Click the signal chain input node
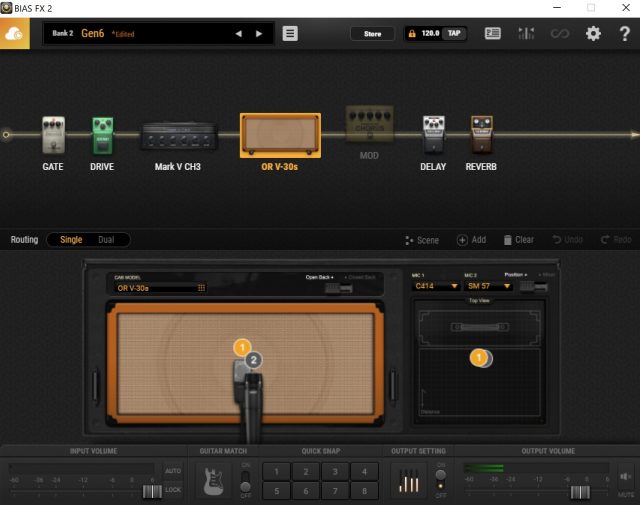 tap(6, 135)
